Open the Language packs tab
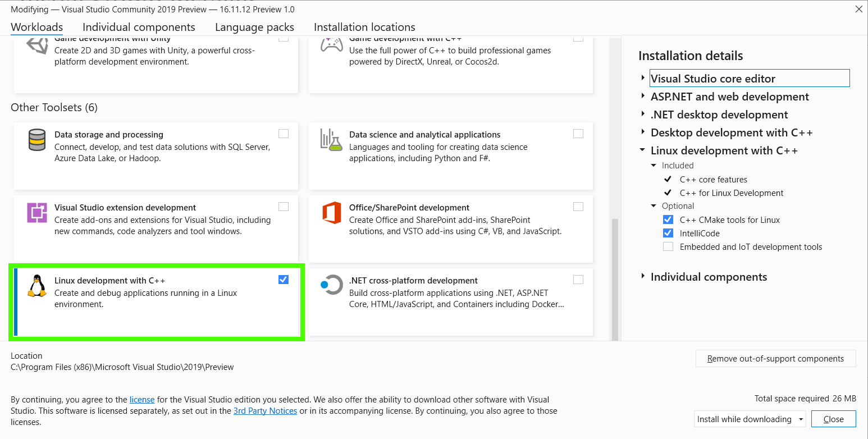This screenshot has width=868, height=439. pyautogui.click(x=254, y=27)
